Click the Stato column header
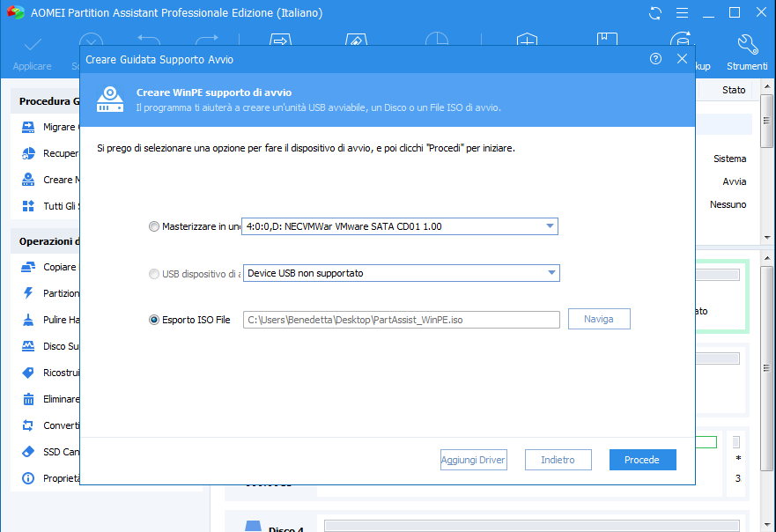The width and height of the screenshot is (776, 532). tap(734, 90)
